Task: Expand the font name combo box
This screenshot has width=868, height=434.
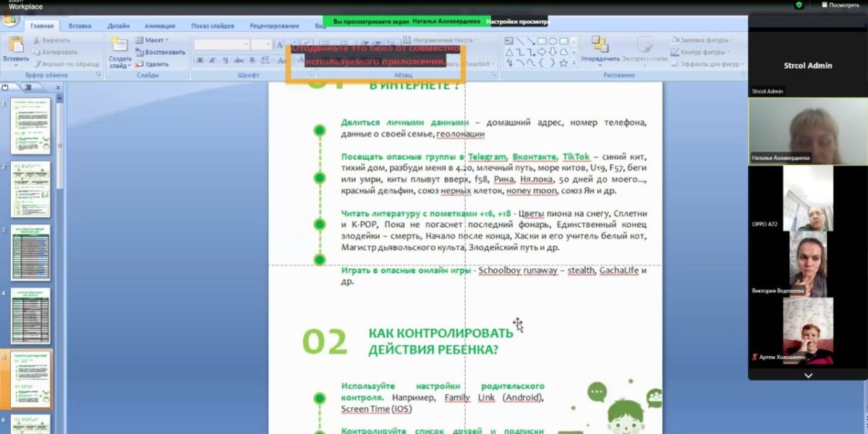Action: (246, 45)
